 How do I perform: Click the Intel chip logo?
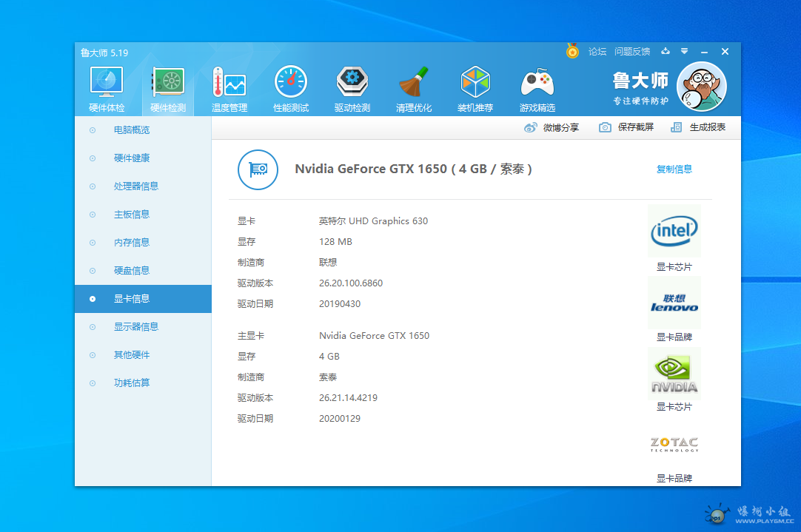pos(674,231)
